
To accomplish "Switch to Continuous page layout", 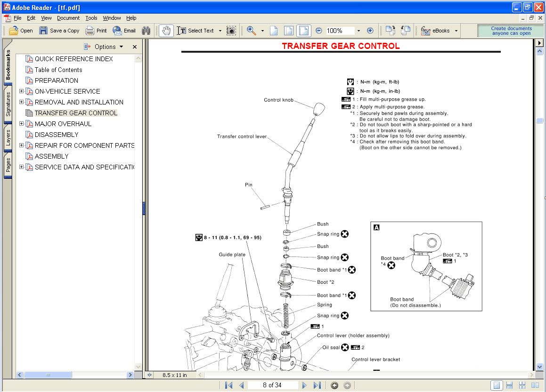I will coord(509,385).
